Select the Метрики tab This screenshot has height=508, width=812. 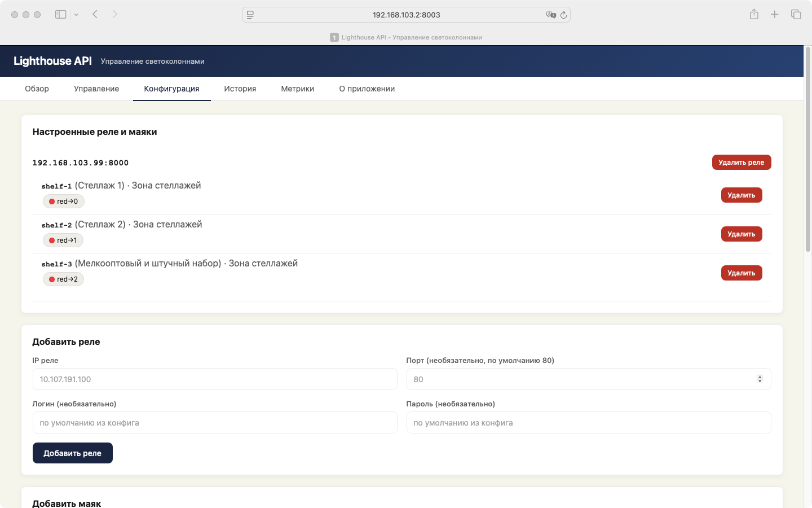coord(297,89)
